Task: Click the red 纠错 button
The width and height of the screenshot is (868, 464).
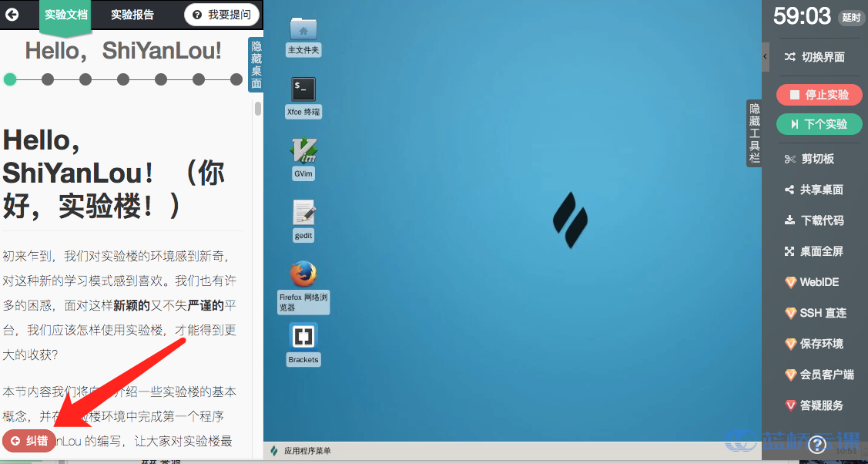Action: pyautogui.click(x=28, y=442)
